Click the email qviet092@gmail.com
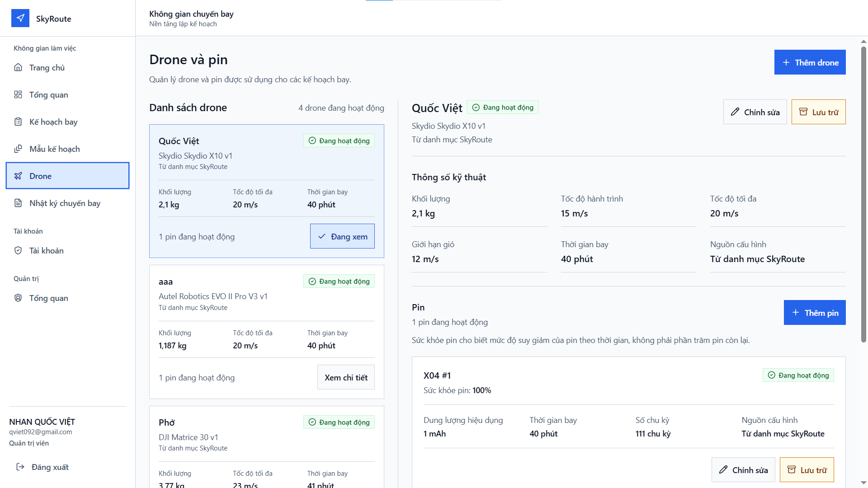The height and width of the screenshot is (488, 868). [x=41, y=432]
